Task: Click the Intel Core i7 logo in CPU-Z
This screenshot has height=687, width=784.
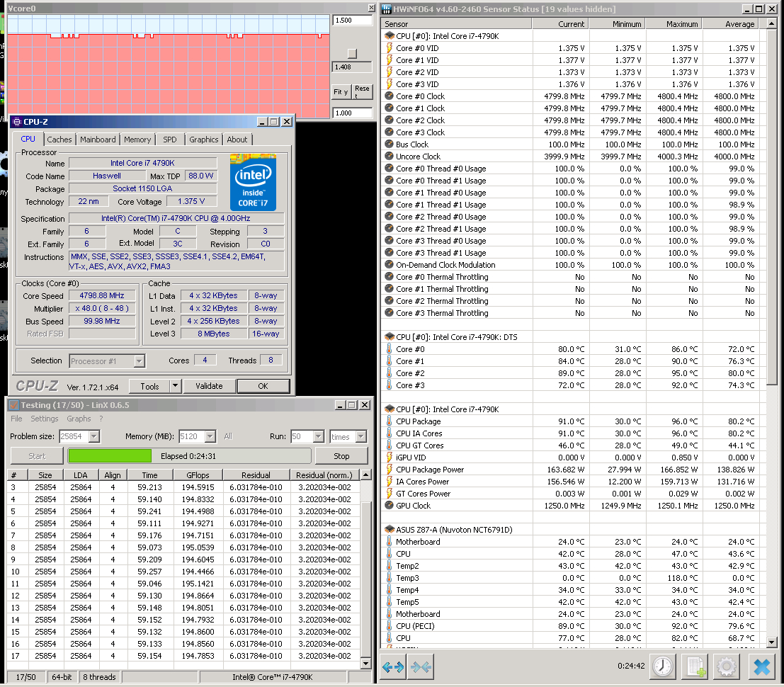Action: click(253, 183)
